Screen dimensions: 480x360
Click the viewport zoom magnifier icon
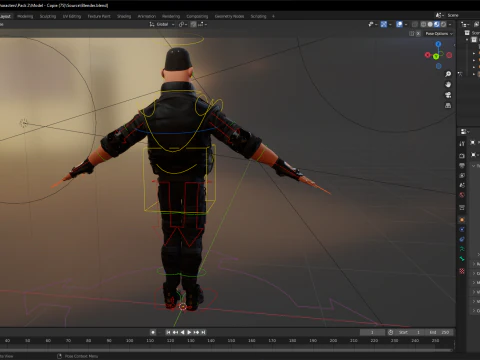click(x=448, y=74)
